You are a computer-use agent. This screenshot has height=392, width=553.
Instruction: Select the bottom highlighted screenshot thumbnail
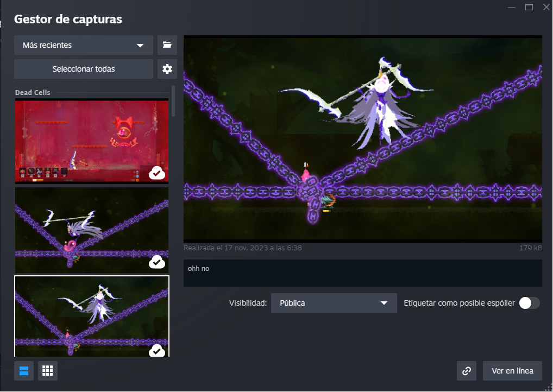[92, 316]
